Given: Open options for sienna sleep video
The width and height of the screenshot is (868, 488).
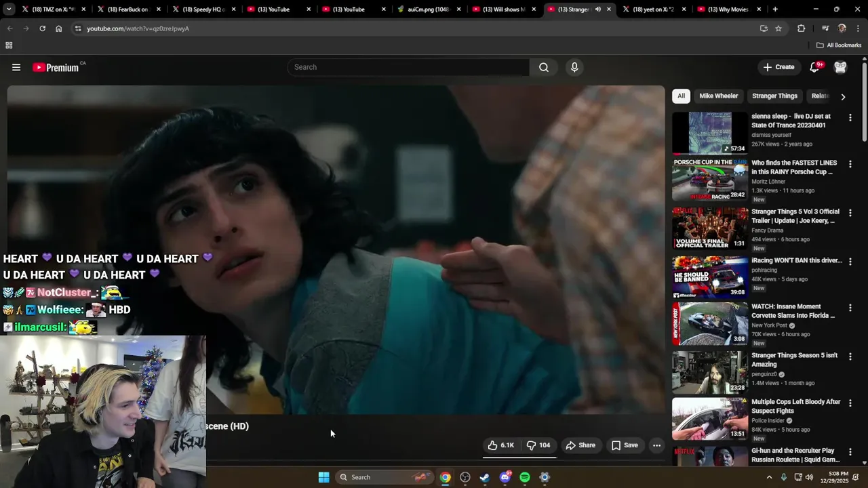Looking at the screenshot, I should tap(850, 117).
